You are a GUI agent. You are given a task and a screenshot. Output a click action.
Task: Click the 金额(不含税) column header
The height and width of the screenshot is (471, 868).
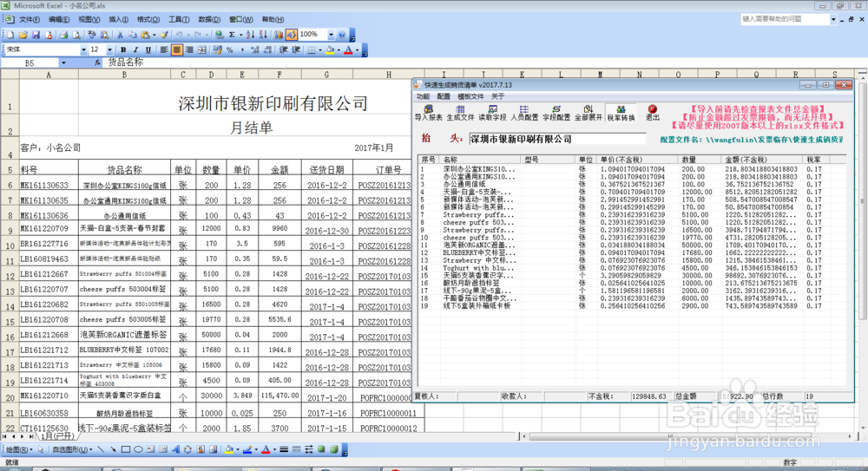click(763, 160)
